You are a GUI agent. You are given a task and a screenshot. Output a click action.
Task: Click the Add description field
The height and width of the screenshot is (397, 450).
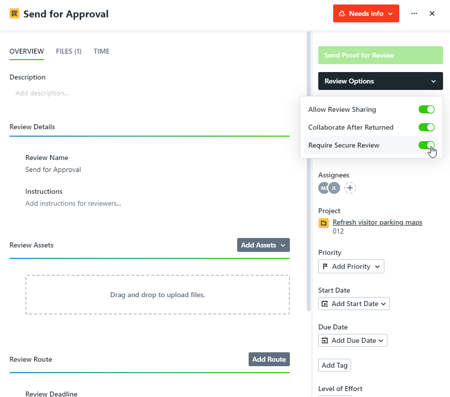[42, 93]
